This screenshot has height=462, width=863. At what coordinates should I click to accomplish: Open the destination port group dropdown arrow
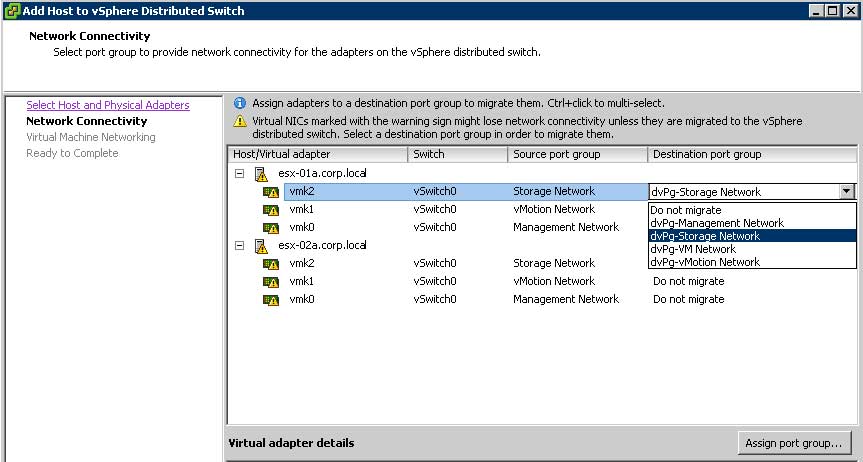point(846,192)
